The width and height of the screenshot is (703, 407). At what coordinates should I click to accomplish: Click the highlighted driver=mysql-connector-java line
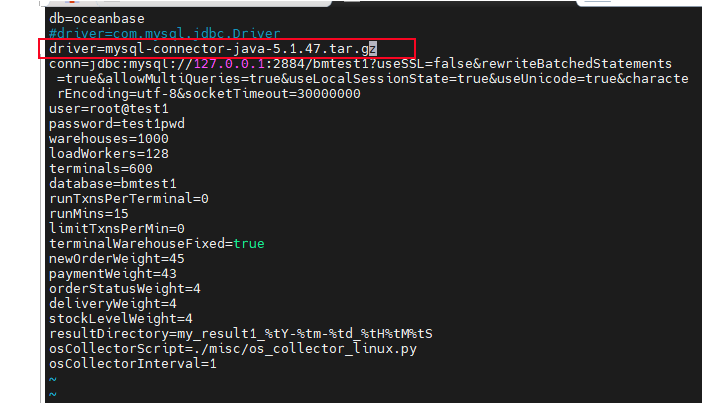[x=212, y=49]
